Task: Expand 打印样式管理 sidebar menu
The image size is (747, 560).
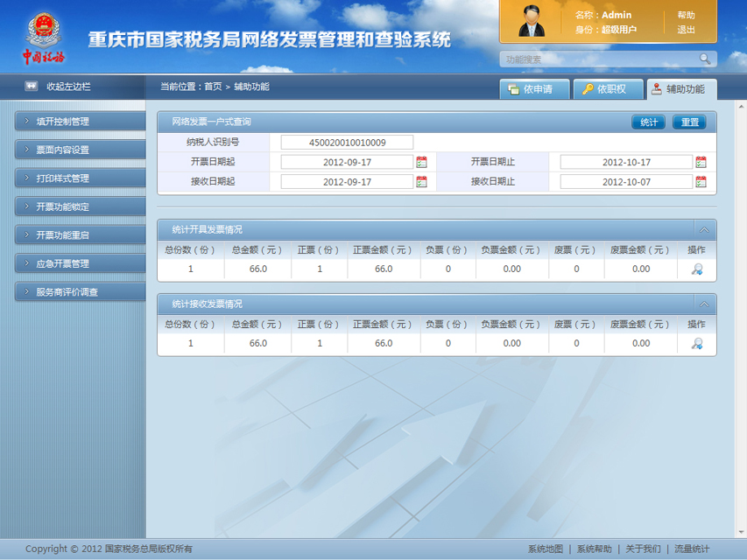Action: (x=80, y=178)
